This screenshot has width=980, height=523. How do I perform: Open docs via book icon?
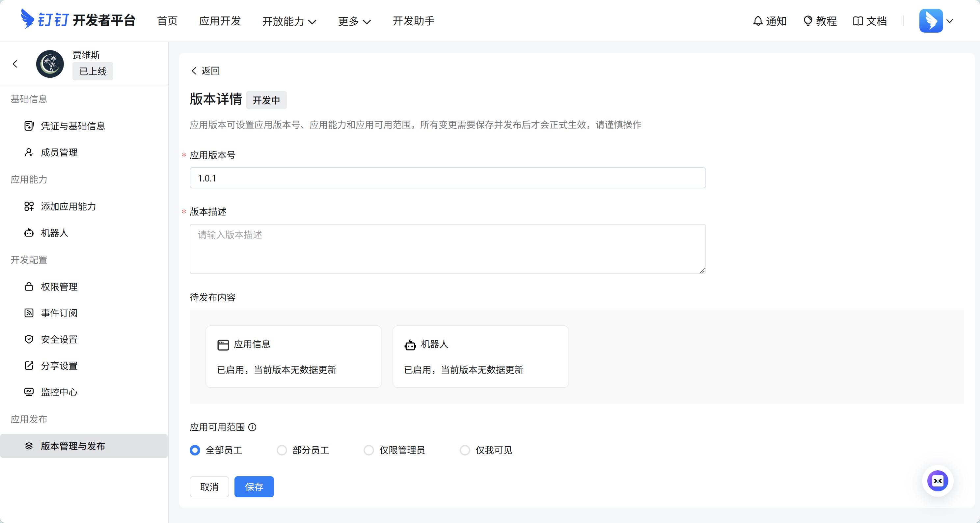click(857, 21)
